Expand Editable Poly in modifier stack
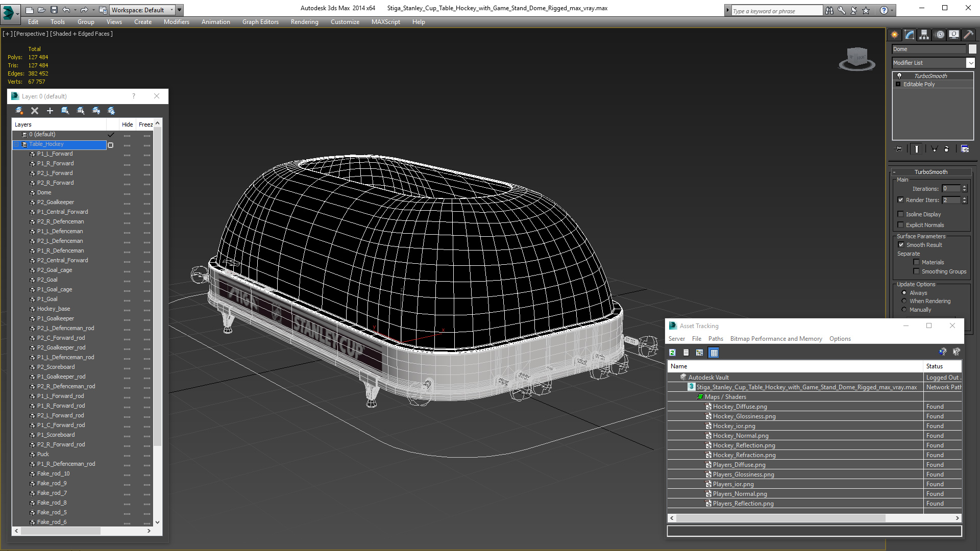The image size is (980, 551). 898,84
